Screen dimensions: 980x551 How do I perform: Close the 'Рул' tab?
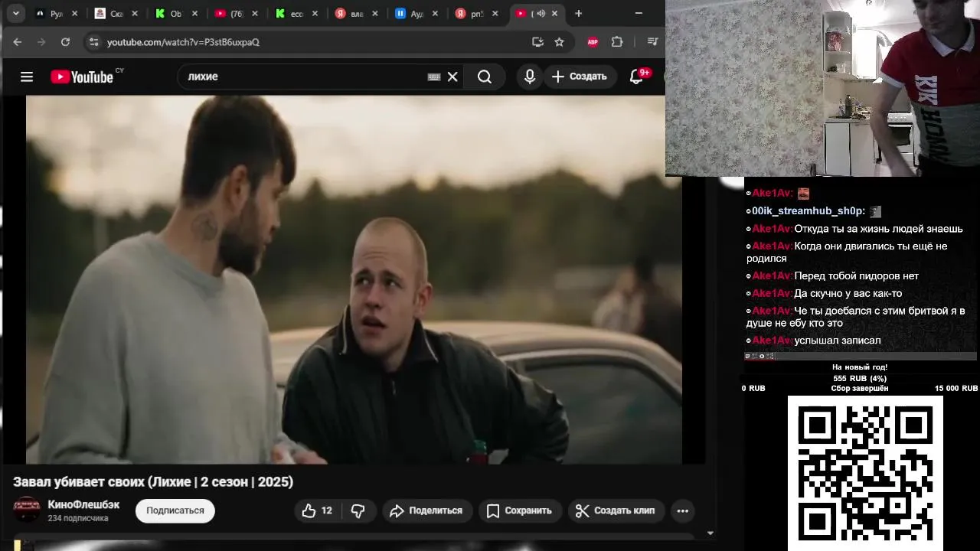click(74, 14)
